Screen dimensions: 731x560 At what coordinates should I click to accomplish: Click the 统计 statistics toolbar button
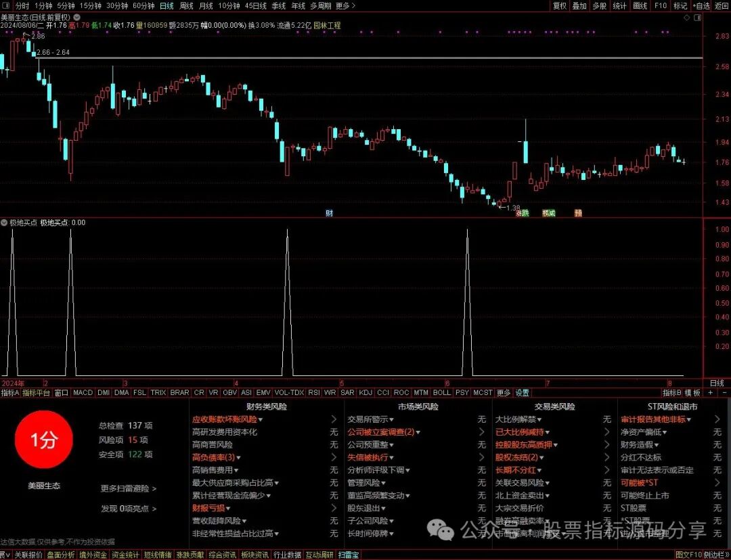click(619, 5)
